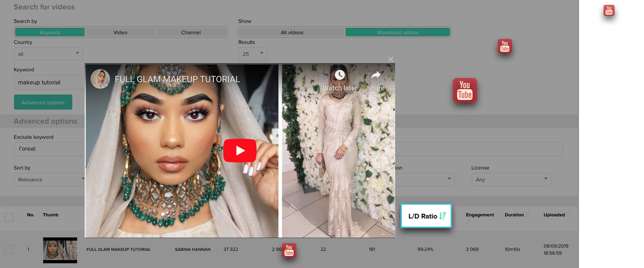Click the 08/09/2019 upload date
This screenshot has width=644, height=268.
[556, 246]
